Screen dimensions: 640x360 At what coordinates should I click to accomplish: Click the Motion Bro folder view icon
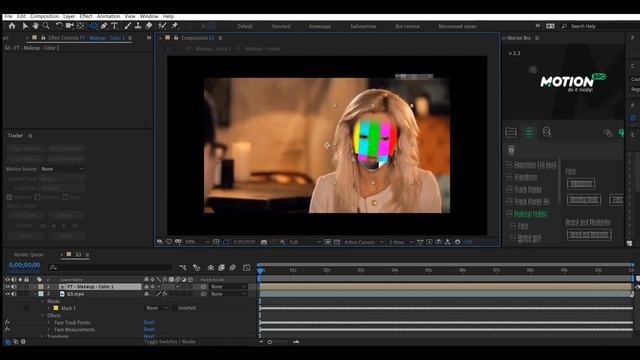511,132
